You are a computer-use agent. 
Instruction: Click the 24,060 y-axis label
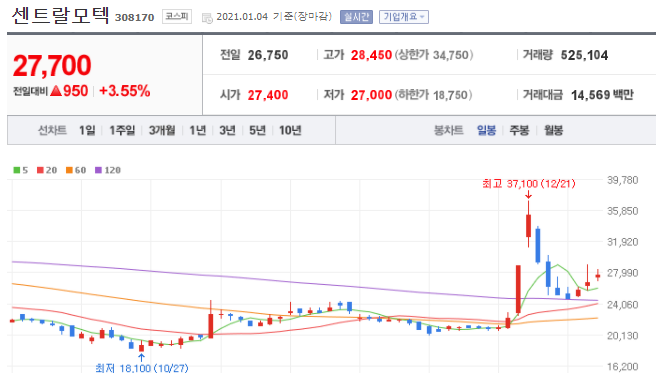click(623, 305)
